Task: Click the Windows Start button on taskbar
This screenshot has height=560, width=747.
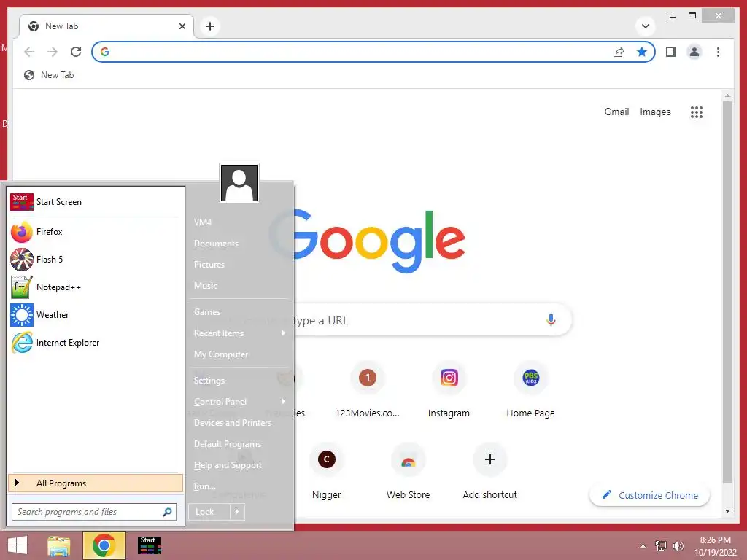Action: click(x=18, y=545)
